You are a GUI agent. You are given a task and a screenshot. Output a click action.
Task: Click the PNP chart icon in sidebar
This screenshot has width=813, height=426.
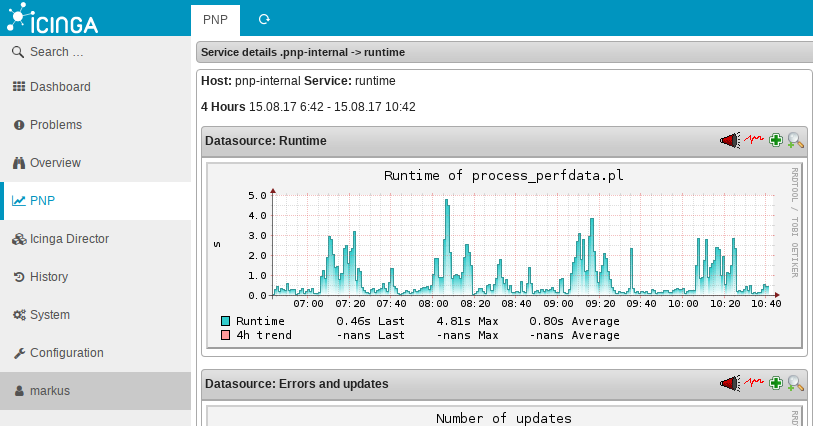pos(19,201)
